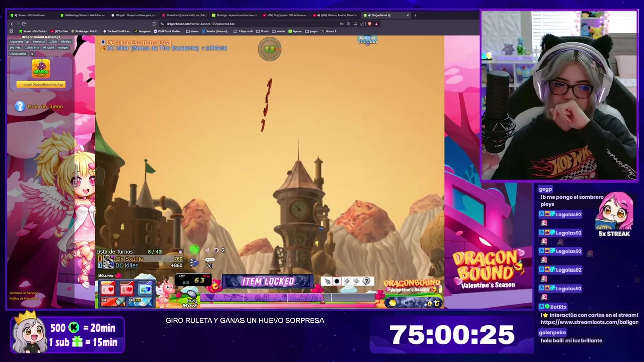This screenshot has height=362, width=644.
Task: Select the SS special shot icon
Action: point(145,289)
